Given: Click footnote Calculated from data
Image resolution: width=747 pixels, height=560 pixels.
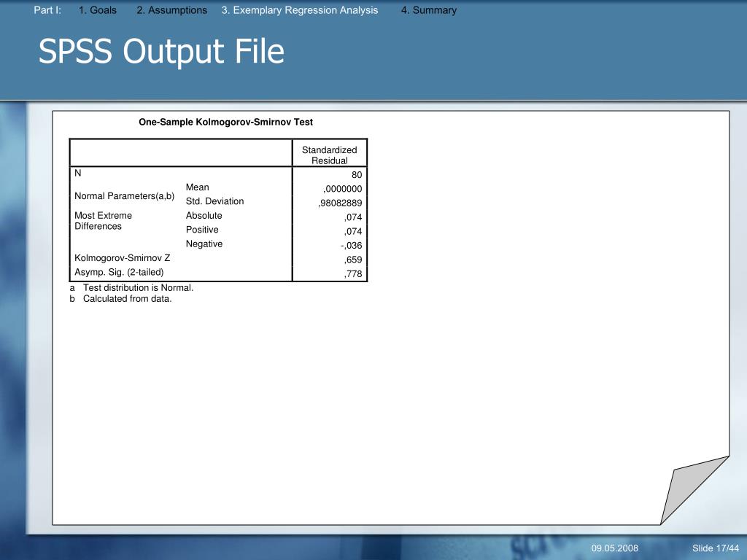Looking at the screenshot, I should pos(127,299).
